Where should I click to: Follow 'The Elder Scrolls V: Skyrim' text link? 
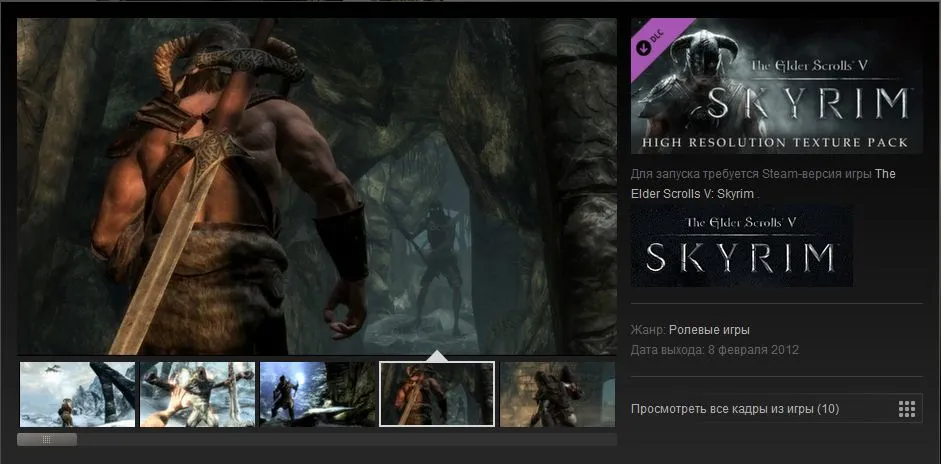point(763,184)
